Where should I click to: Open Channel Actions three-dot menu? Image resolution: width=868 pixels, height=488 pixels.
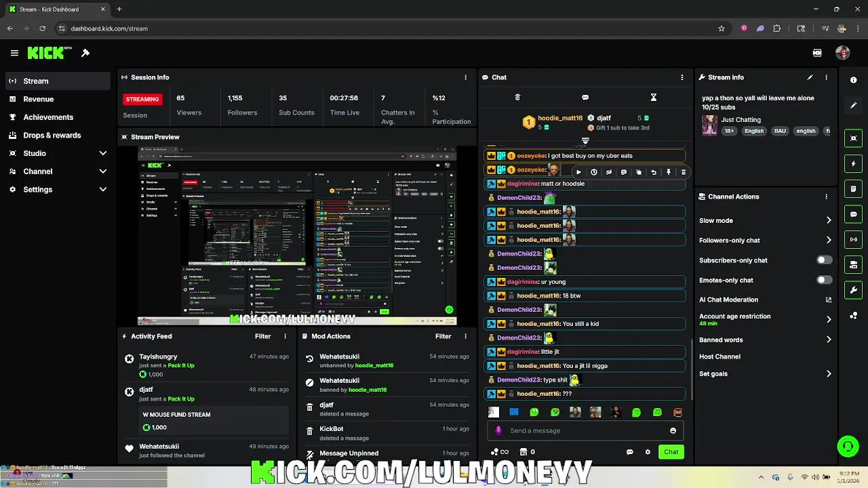click(826, 197)
